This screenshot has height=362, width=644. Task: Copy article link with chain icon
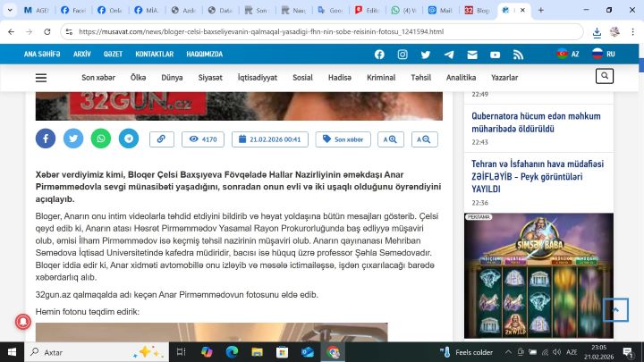coord(161,139)
